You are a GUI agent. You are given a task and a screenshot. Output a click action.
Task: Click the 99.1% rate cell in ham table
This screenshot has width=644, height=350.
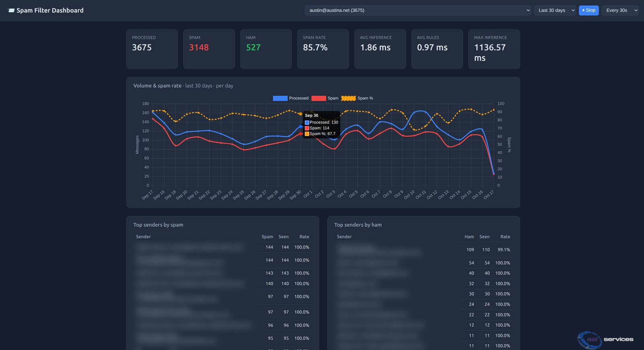click(504, 250)
